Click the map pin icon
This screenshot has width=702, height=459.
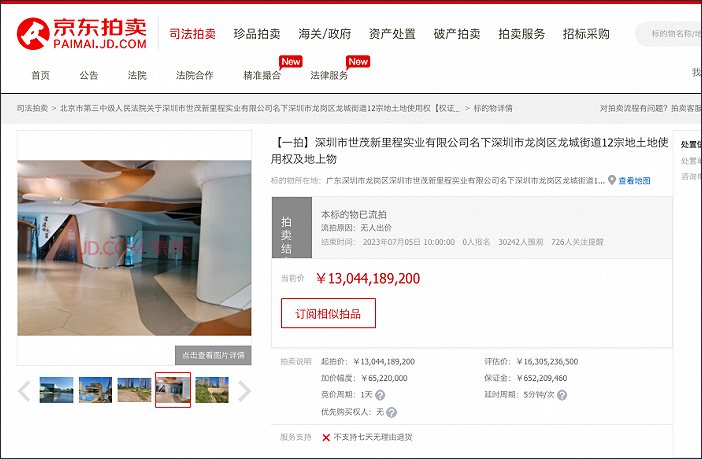pos(612,180)
